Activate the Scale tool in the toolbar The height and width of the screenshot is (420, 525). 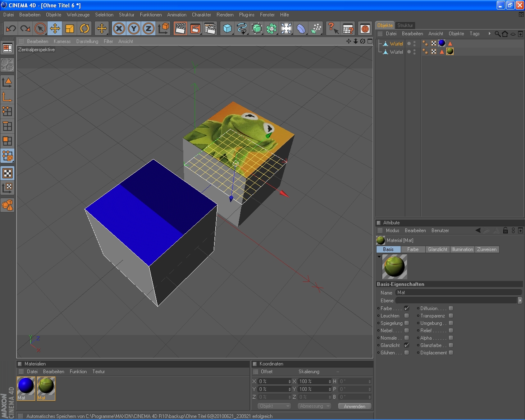[70, 28]
